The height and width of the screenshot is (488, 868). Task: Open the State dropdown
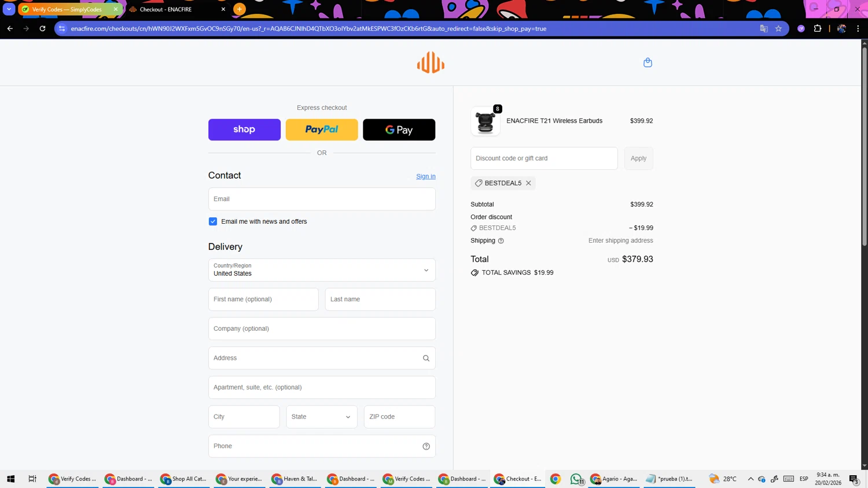tap(322, 417)
